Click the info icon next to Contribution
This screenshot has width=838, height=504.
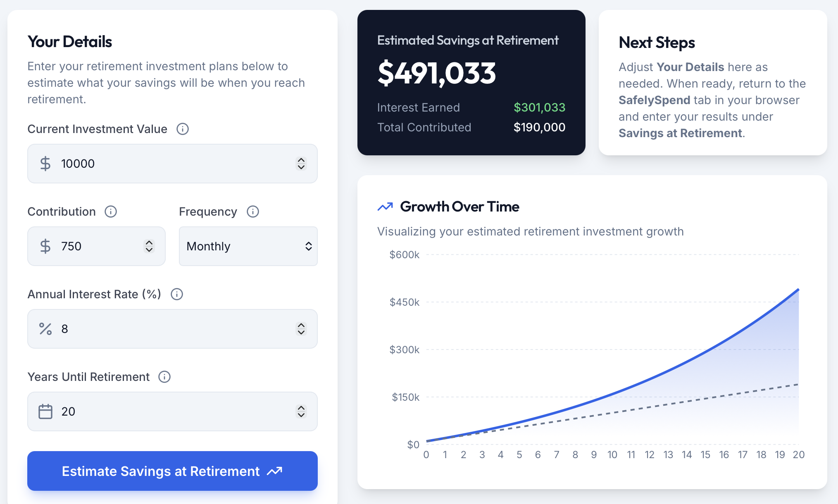pos(110,212)
